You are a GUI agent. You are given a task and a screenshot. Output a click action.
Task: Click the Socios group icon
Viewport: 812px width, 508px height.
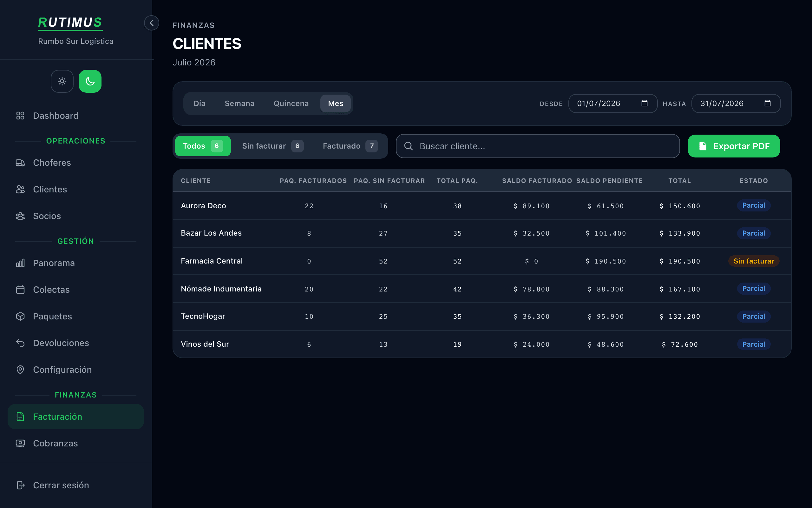click(20, 216)
